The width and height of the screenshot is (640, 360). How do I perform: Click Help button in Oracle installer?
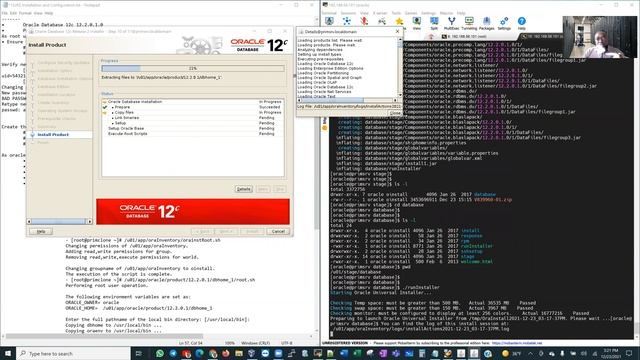click(41, 231)
